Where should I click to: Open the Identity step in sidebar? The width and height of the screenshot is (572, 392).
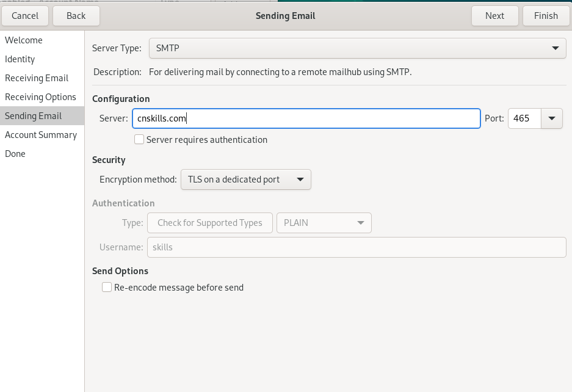(42, 59)
